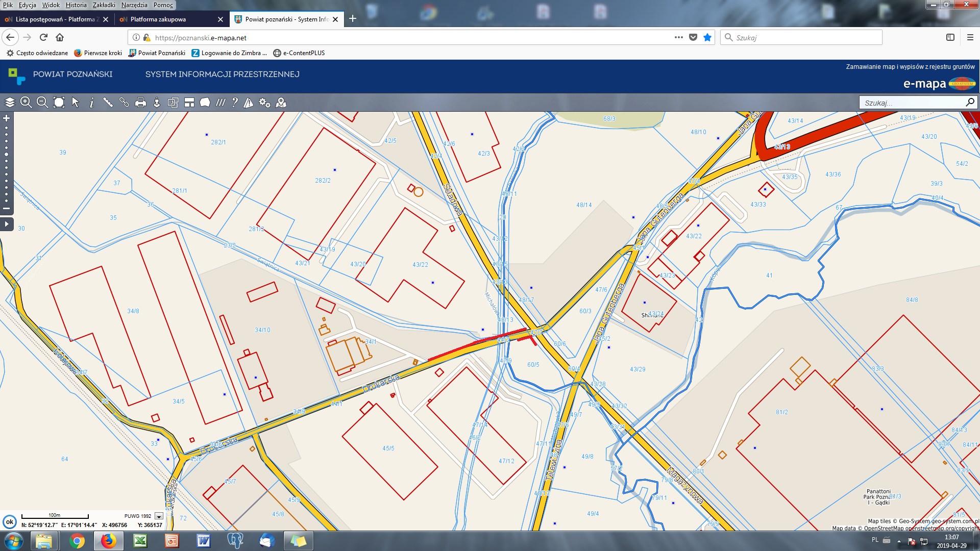Go back with browser back arrow
Image resolution: width=980 pixels, height=551 pixels.
point(10,37)
